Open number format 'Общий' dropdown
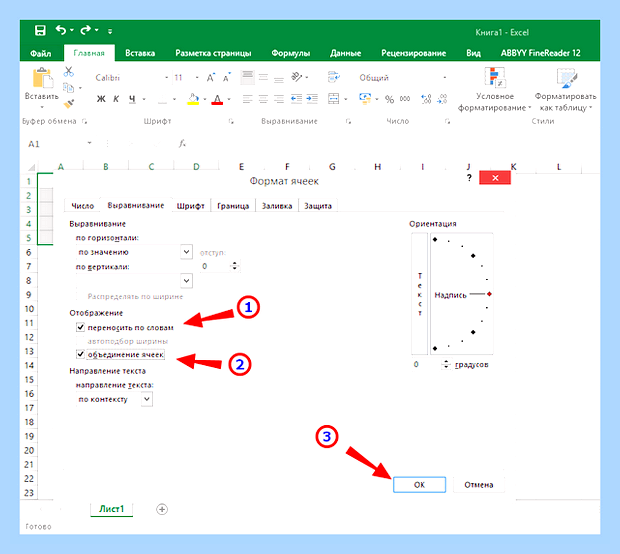 445,78
